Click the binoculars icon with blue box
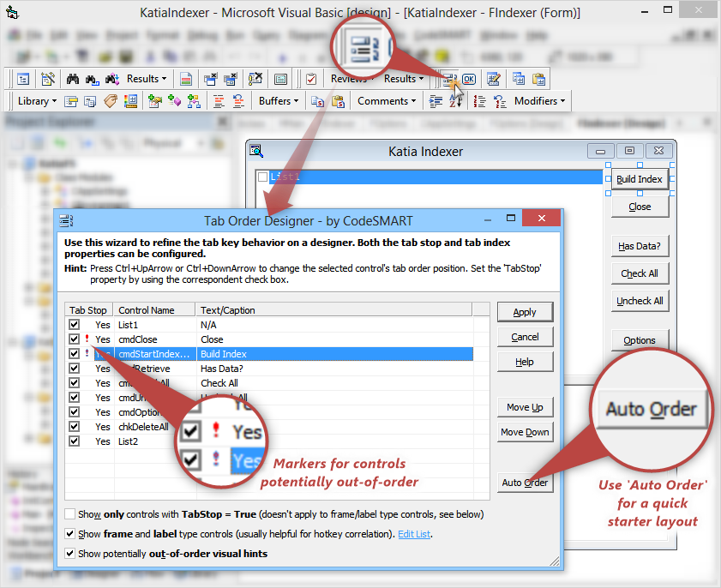This screenshot has width=721, height=588. pos(92,79)
